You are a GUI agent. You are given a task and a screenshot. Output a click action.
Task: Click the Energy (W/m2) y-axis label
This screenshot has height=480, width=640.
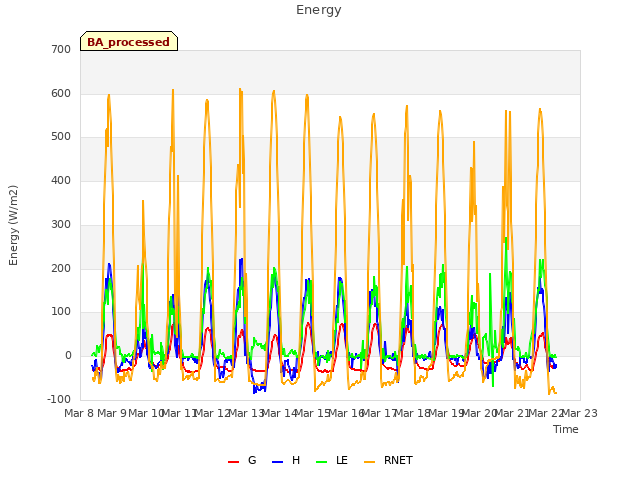[x=13, y=225]
